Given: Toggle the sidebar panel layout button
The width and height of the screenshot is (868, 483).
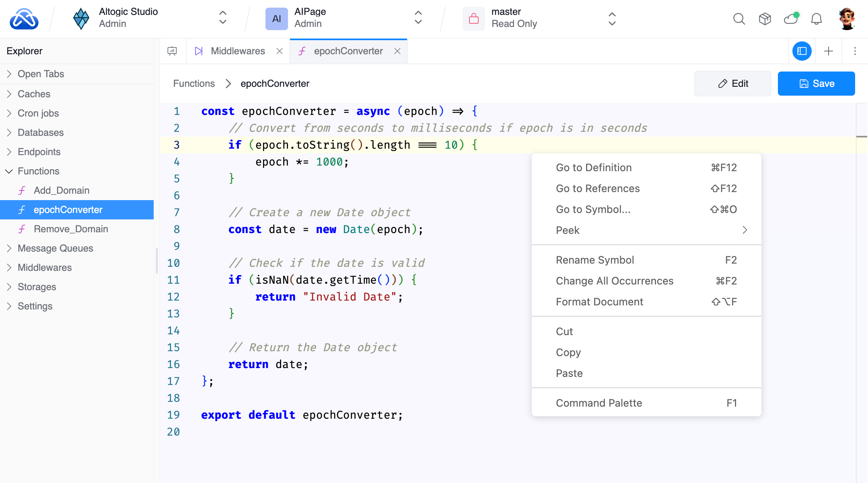Looking at the screenshot, I should pos(802,51).
